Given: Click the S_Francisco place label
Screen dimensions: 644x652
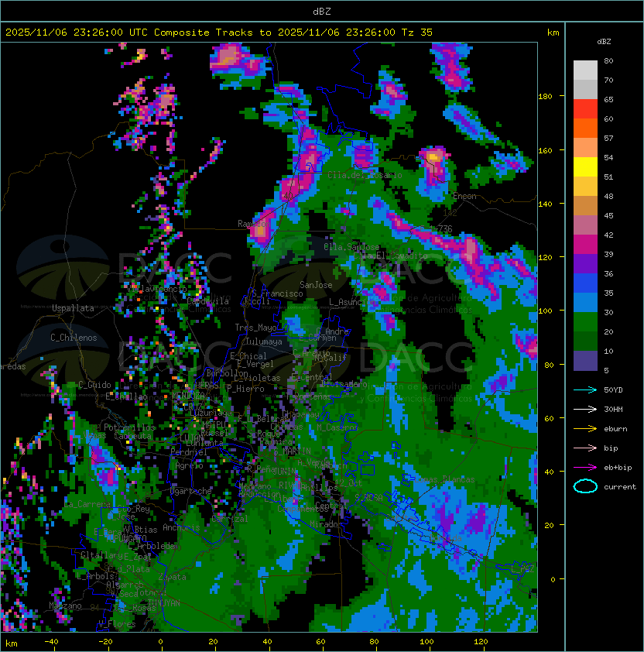Looking at the screenshot, I should pyautogui.click(x=277, y=293).
